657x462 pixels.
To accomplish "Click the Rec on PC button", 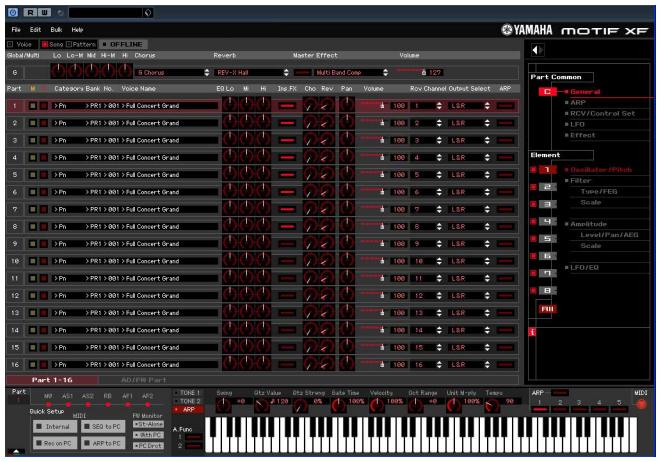I will pyautogui.click(x=55, y=443).
